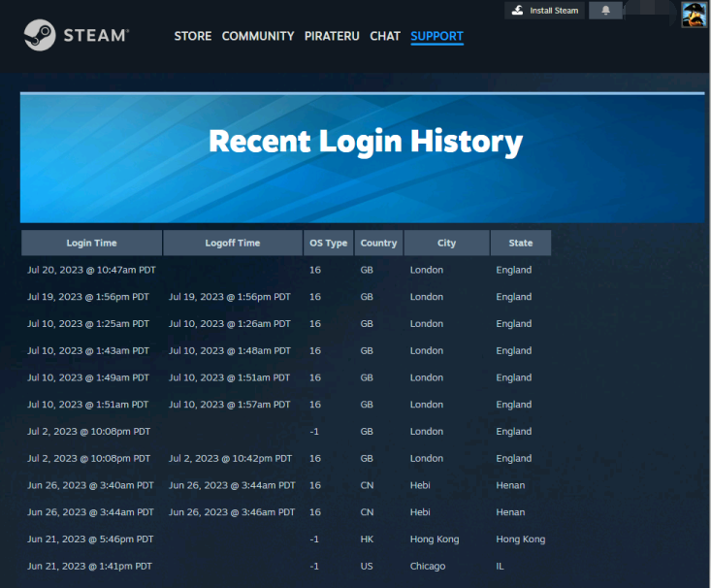
Task: Click the Steam logo icon
Action: (40, 35)
